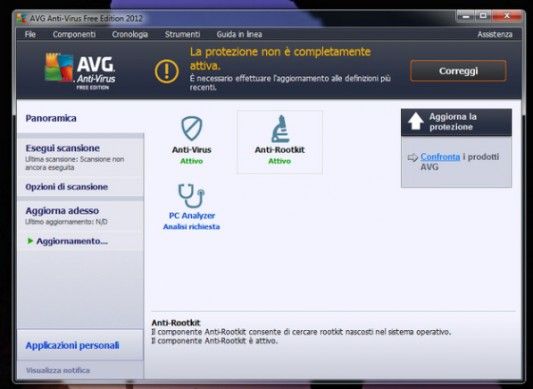Click the yellow warning exclamation icon
Viewport: 533px width, 389px height.
(x=167, y=71)
